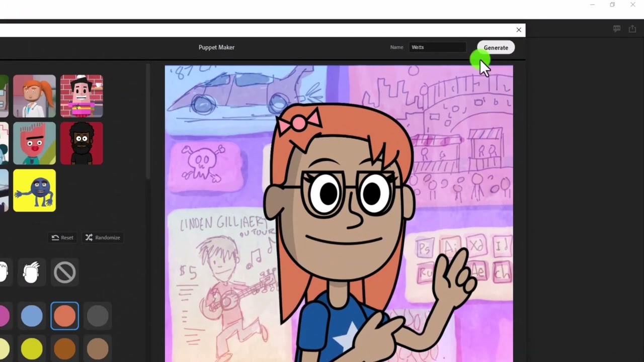
Task: Choose the spiky hair style icon
Action: [32, 273]
